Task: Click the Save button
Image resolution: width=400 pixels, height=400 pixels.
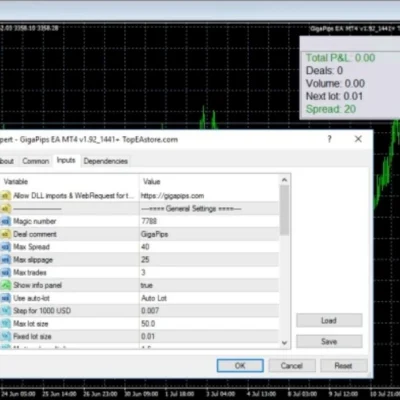Action: click(x=329, y=341)
